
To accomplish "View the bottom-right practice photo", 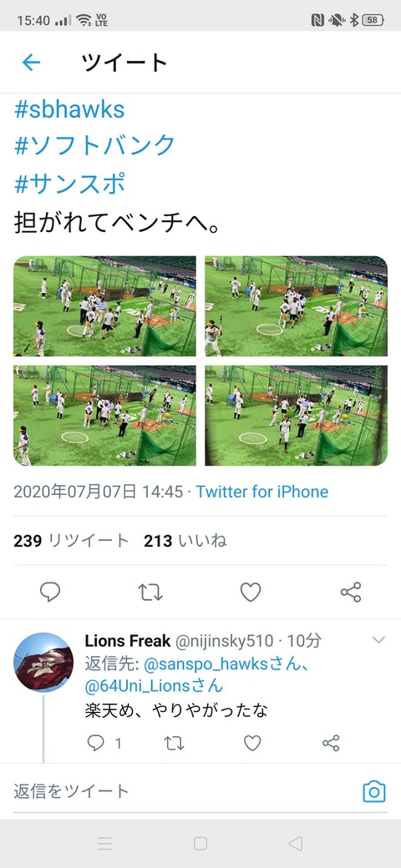I will click(297, 415).
